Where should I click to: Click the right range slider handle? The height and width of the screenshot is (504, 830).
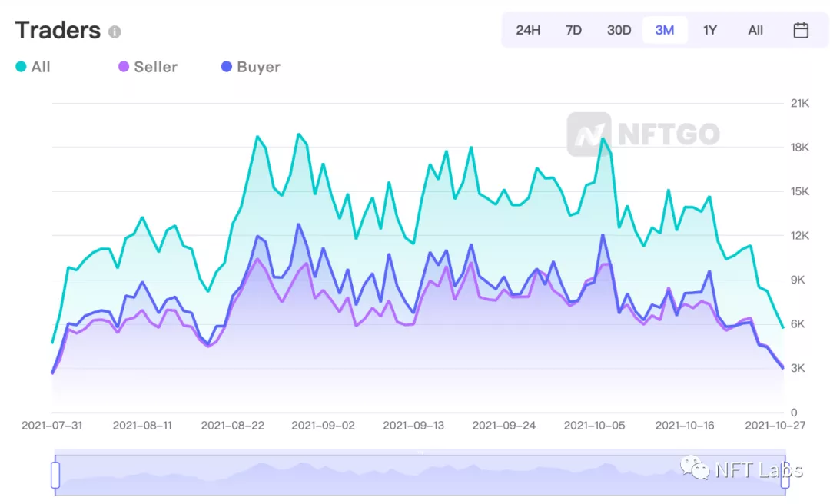[x=785, y=475]
